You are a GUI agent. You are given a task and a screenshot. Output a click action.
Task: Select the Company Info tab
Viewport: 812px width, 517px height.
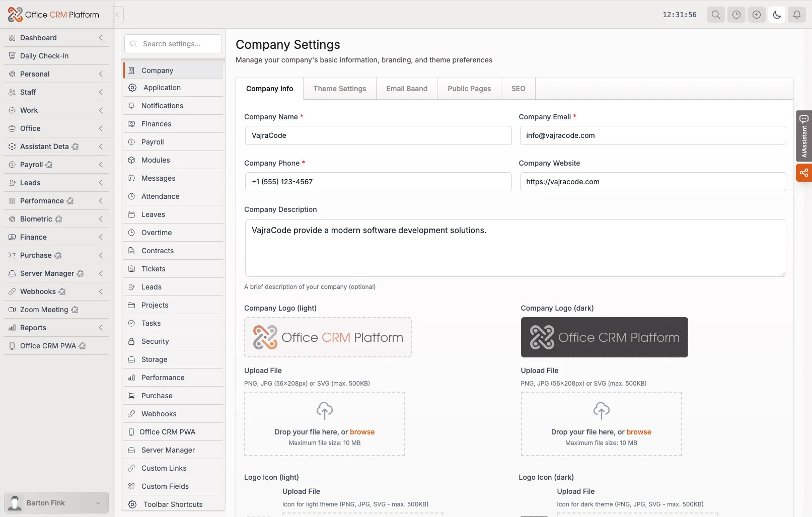[269, 89]
